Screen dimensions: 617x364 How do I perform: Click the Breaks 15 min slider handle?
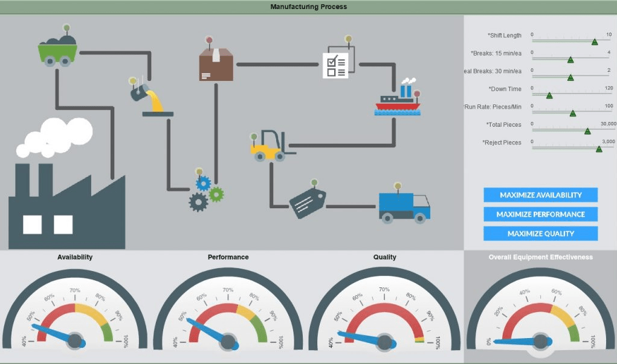coord(570,60)
